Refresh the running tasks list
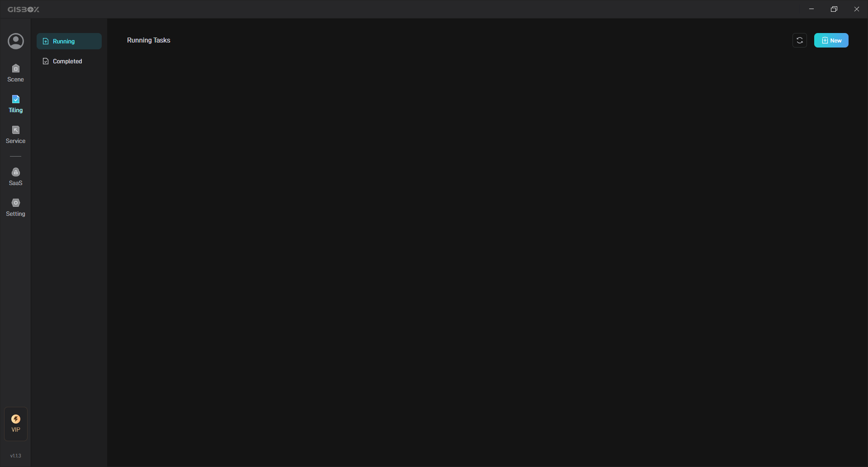The image size is (868, 467). (800, 40)
